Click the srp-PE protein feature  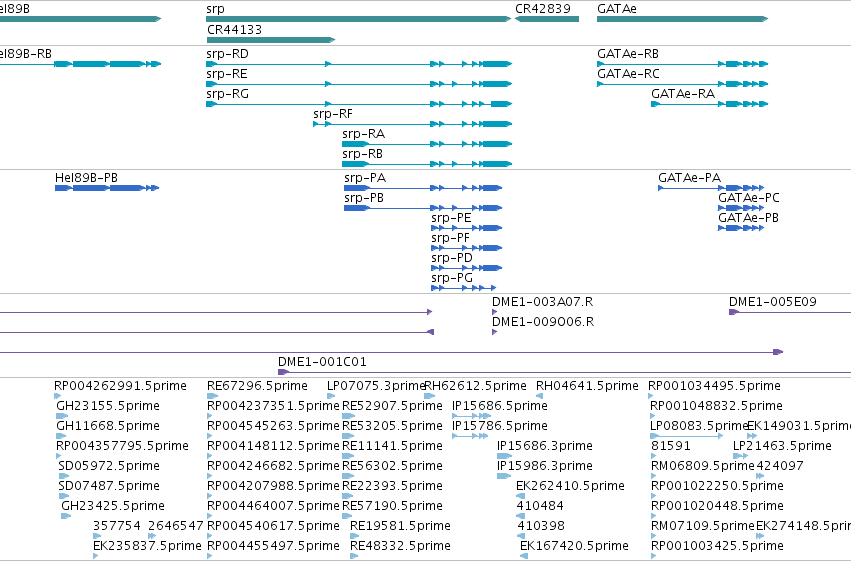click(x=466, y=228)
